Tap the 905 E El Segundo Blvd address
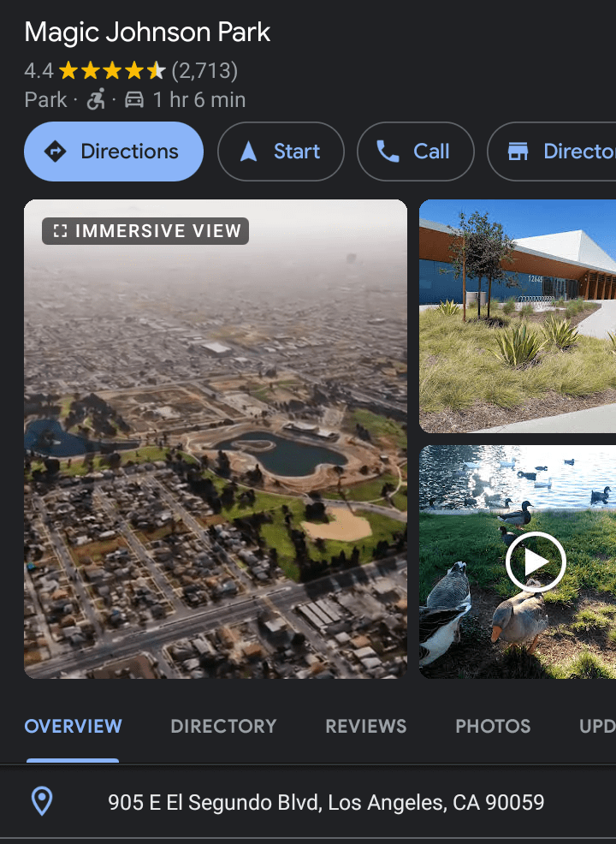 tap(326, 802)
